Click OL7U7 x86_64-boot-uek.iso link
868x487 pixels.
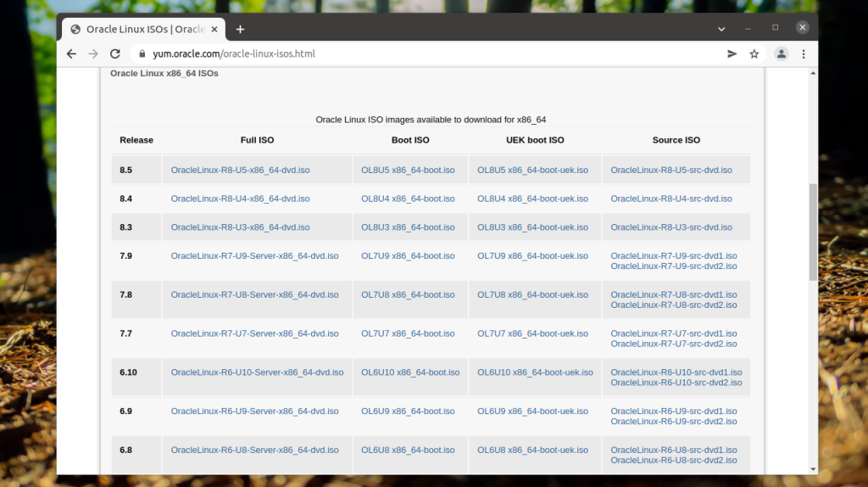[532, 333]
